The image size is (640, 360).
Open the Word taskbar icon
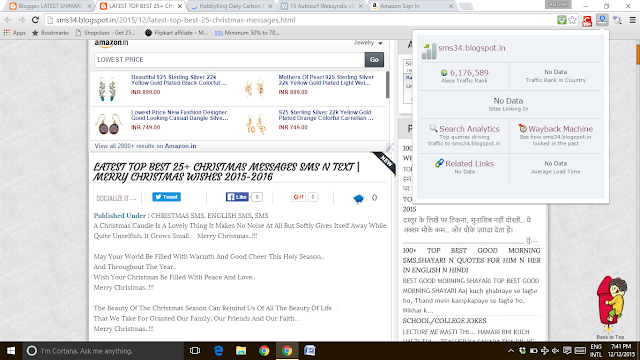pyautogui.click(x=309, y=351)
